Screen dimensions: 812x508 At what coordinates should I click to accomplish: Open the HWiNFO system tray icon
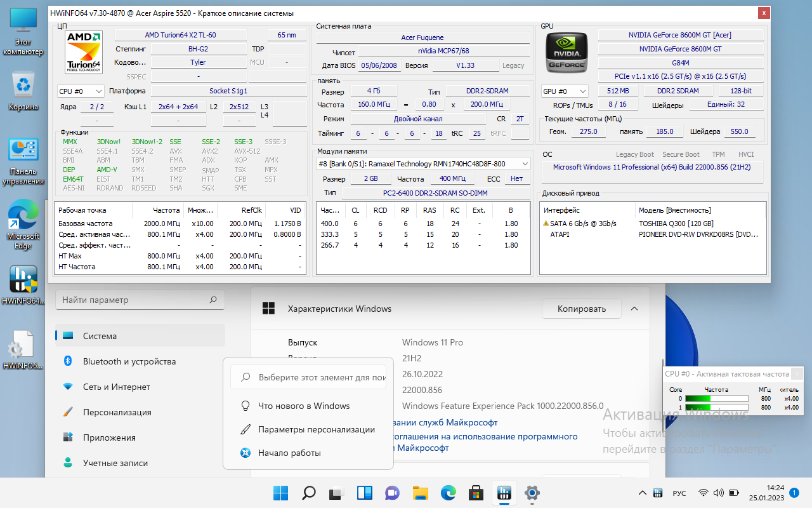(x=658, y=493)
